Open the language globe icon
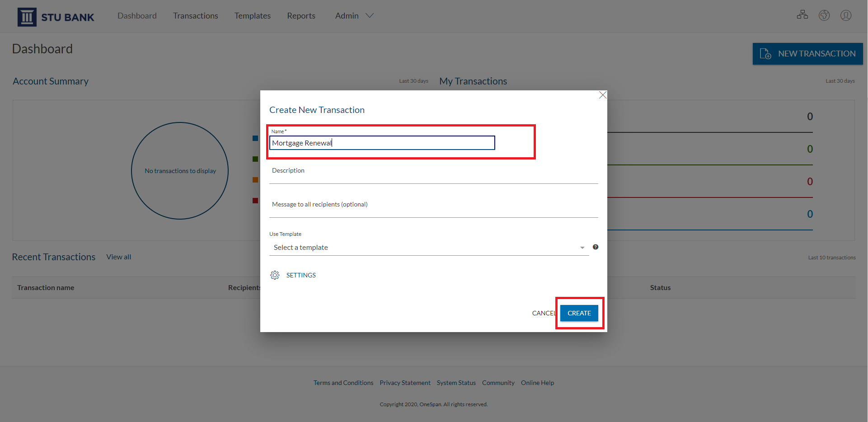 (x=824, y=15)
